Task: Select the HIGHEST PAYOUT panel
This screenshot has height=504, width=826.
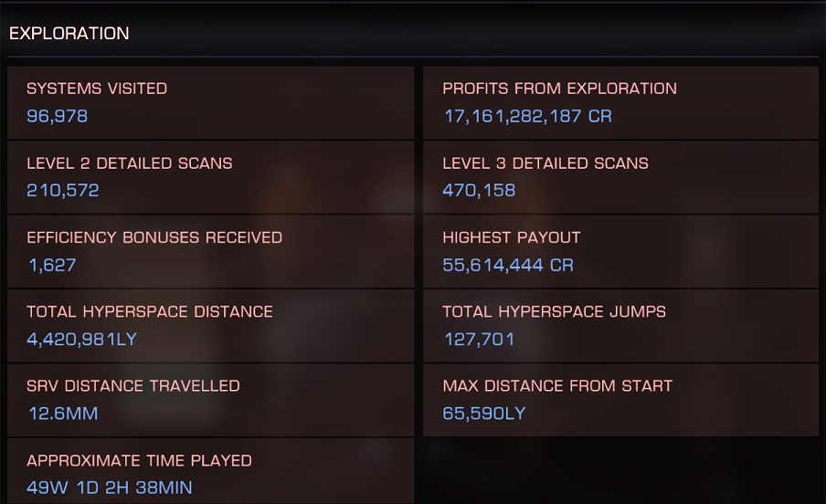Action: click(620, 251)
